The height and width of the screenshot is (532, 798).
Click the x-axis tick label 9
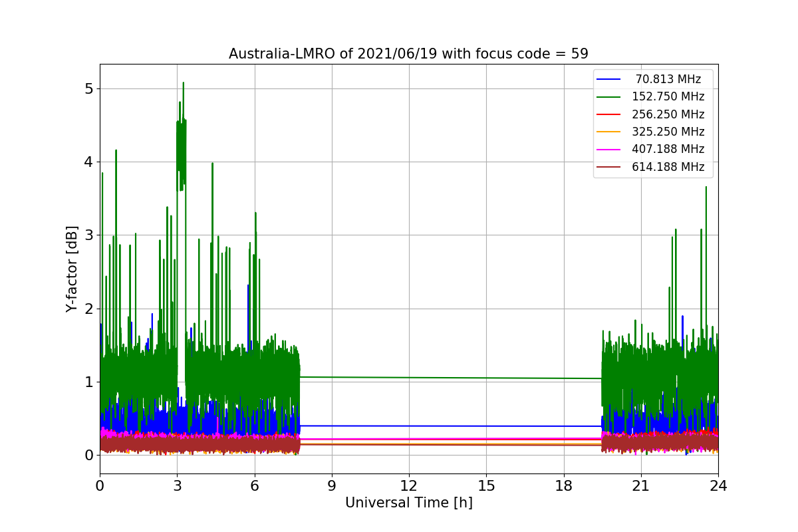pyautogui.click(x=331, y=486)
